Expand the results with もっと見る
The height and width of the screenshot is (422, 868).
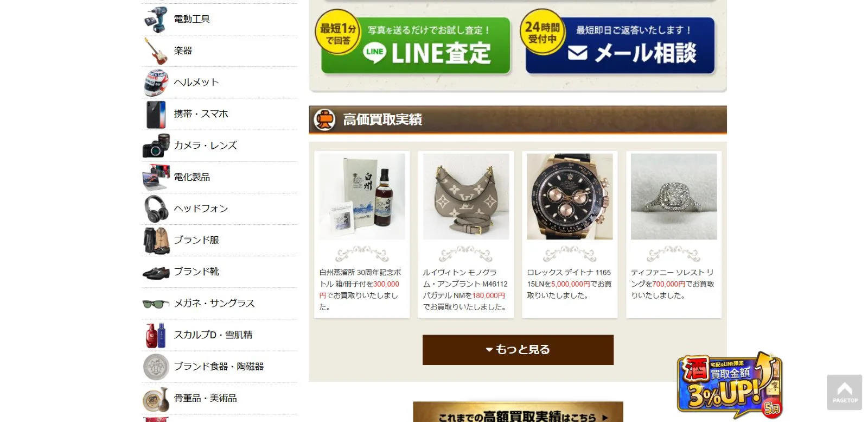518,350
